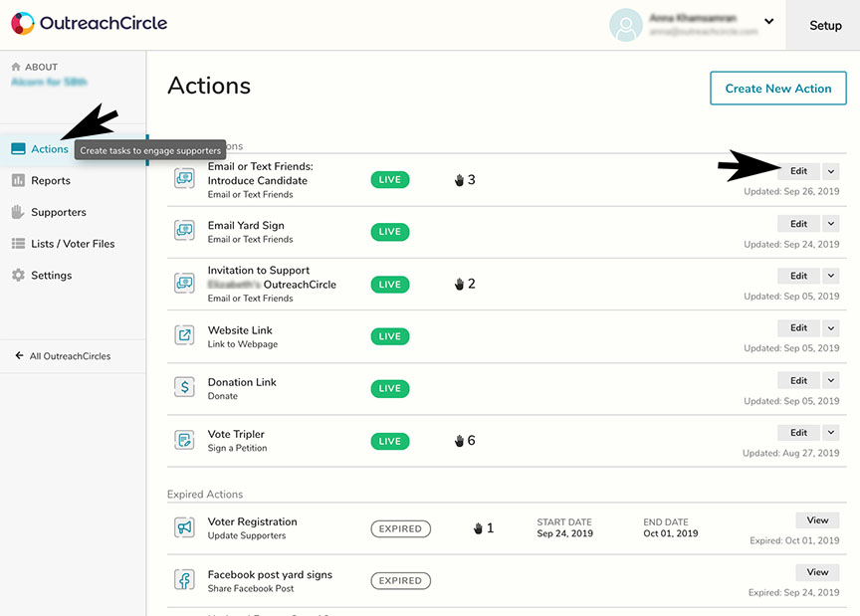
Task: View the expired Facebook post yard signs action
Action: click(x=817, y=572)
